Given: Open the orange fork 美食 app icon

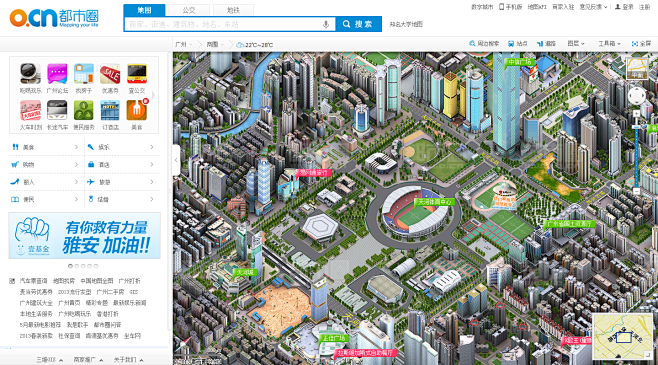Looking at the screenshot, I should [137, 110].
